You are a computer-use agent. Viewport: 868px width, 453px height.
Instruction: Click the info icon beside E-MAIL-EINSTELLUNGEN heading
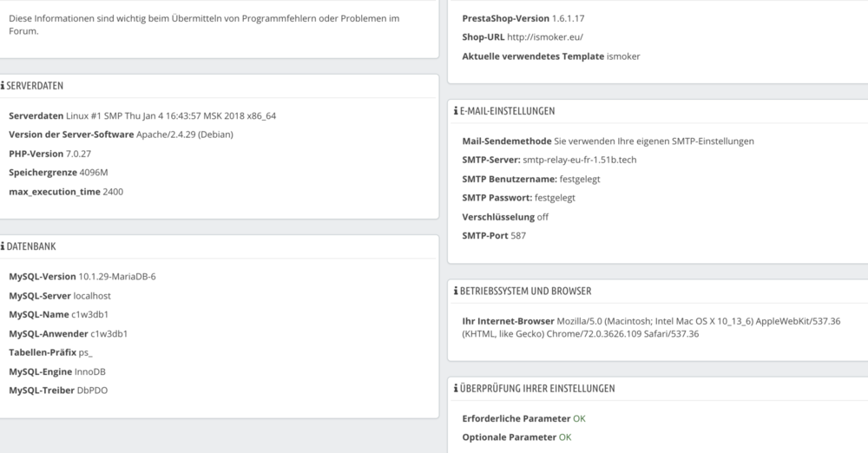click(455, 111)
